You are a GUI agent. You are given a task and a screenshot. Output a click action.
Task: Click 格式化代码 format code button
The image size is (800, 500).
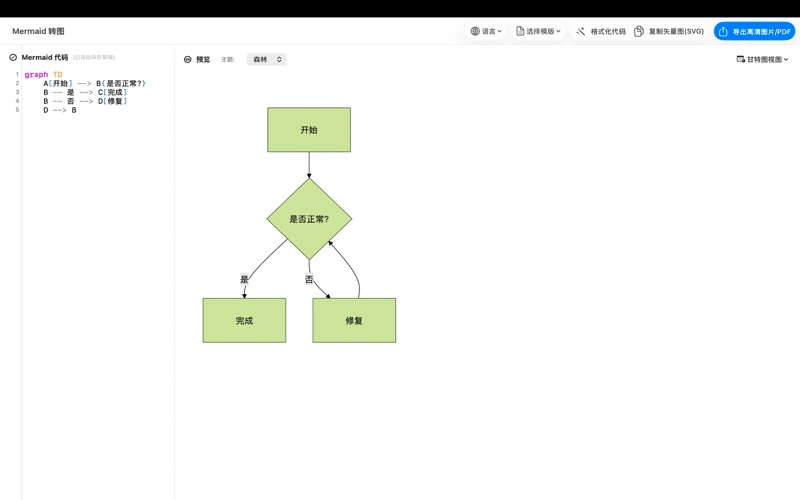tap(601, 31)
